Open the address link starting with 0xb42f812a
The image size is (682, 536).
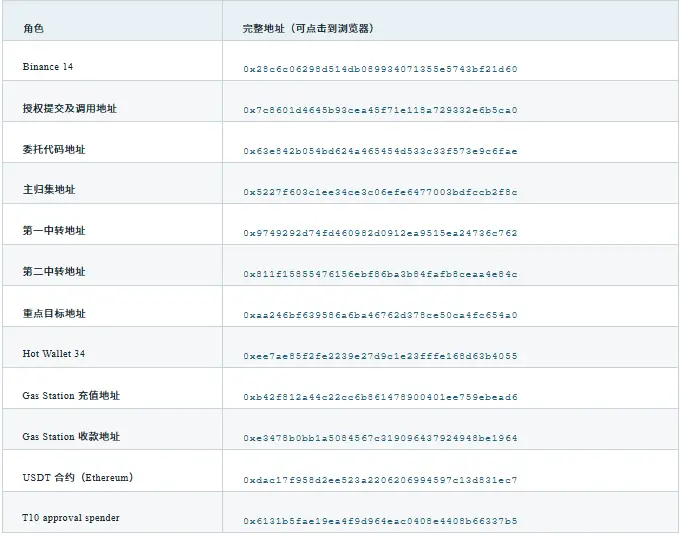[380, 397]
